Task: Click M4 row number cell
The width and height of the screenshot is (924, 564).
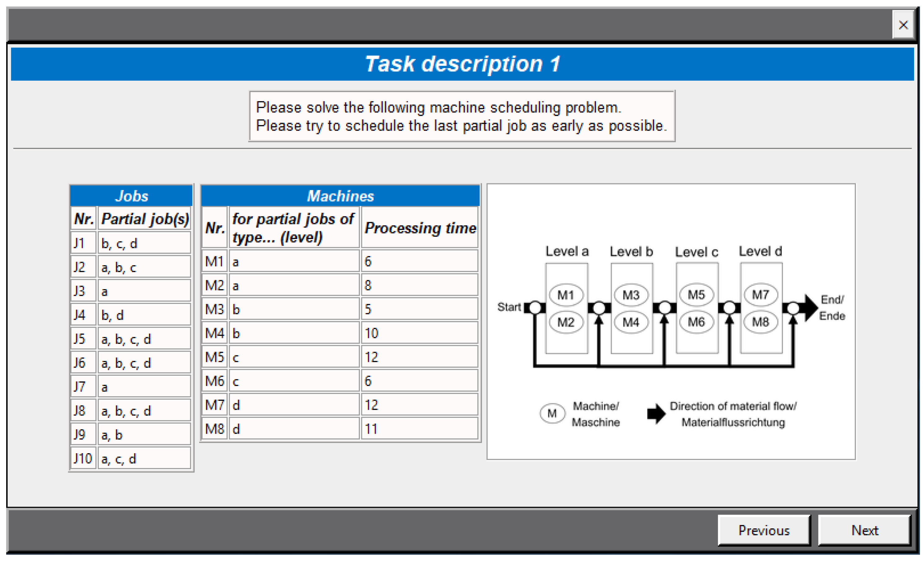Action: 214,333
